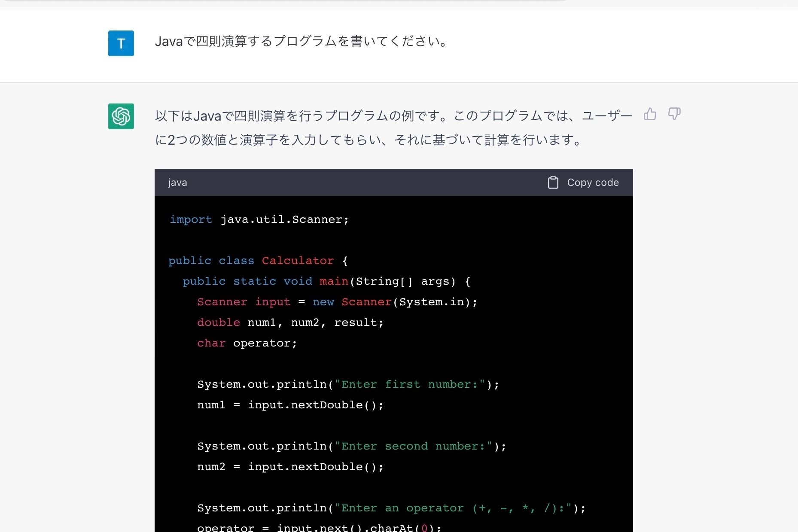Viewport: 798px width, 532px height.
Task: Click the thumbs down feedback icon
Action: tap(674, 114)
